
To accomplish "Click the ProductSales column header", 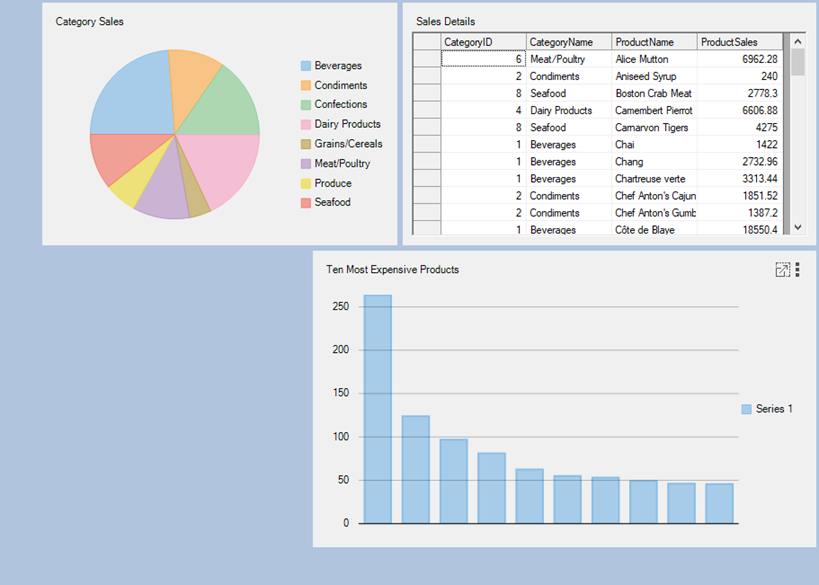I will coord(740,42).
